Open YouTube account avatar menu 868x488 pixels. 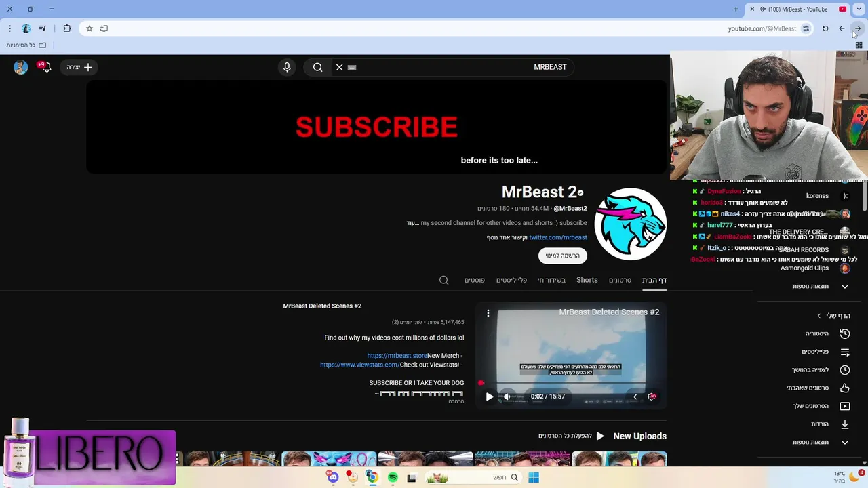point(20,67)
